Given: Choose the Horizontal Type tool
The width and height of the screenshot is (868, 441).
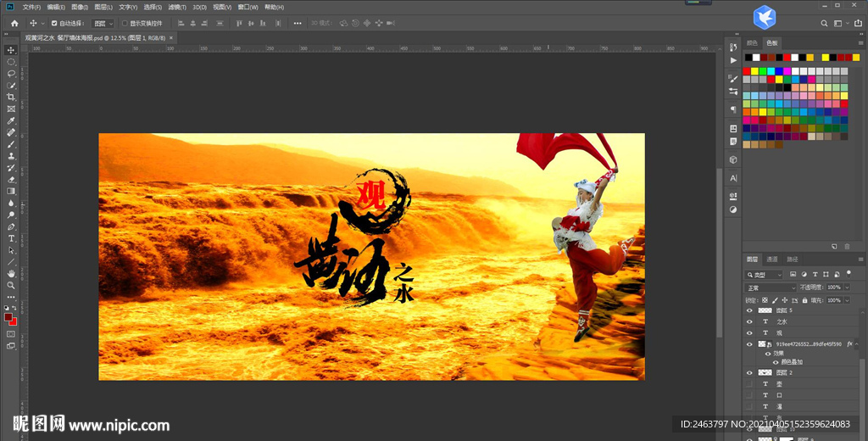Looking at the screenshot, I should [x=11, y=238].
